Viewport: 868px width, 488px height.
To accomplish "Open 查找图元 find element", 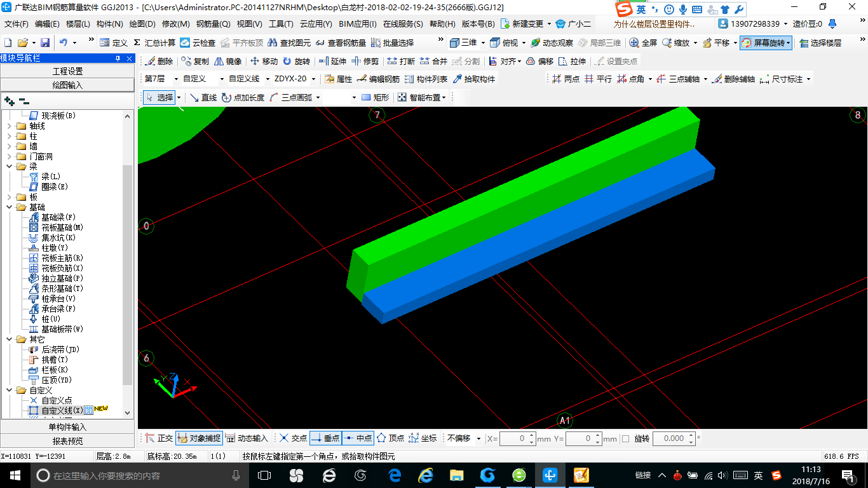I will point(290,43).
